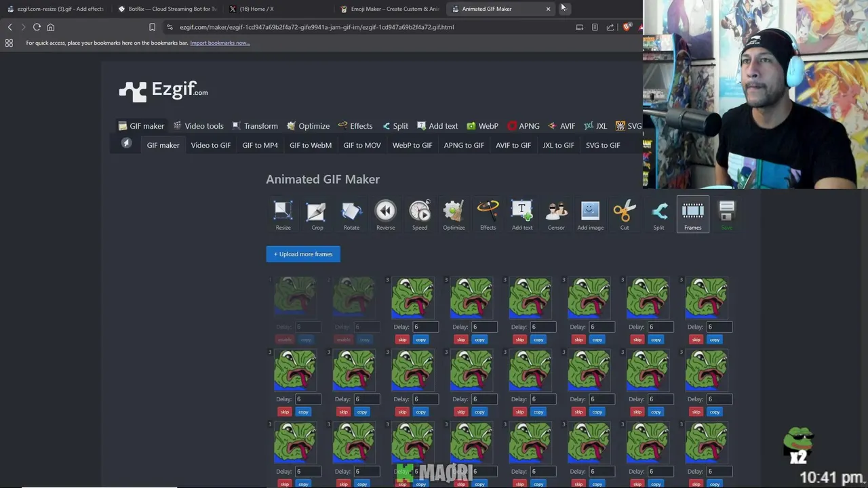Open WebP in the top navigation
The image size is (868, 488).
tap(482, 126)
